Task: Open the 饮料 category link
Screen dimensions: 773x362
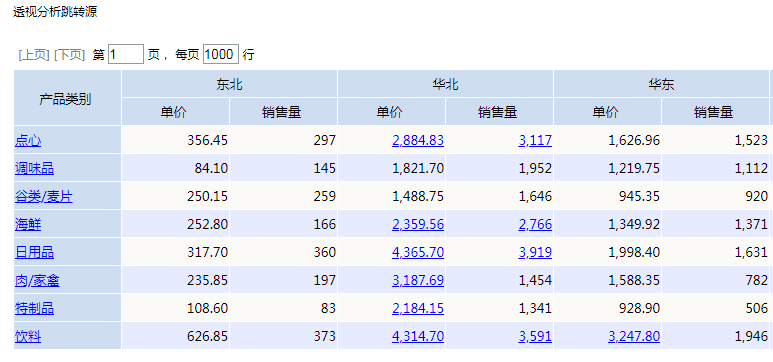Action: pos(28,337)
